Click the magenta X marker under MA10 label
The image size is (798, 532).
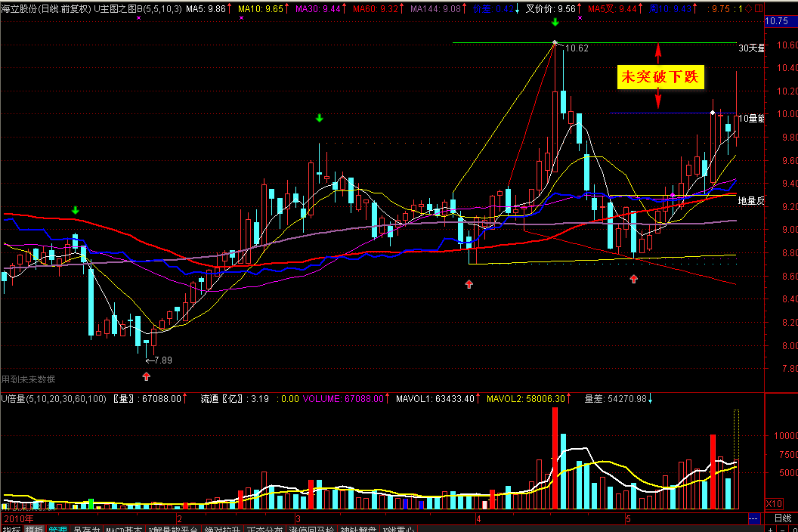tap(241, 18)
